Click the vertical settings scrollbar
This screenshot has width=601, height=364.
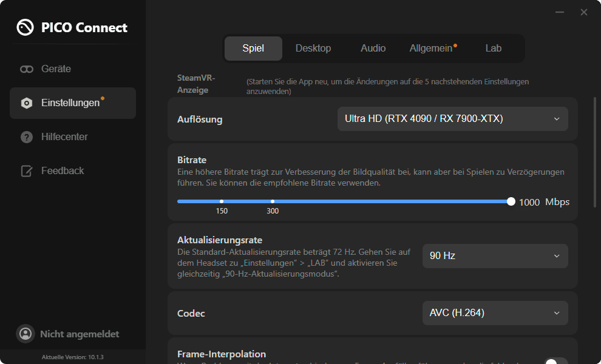pyautogui.click(x=595, y=152)
